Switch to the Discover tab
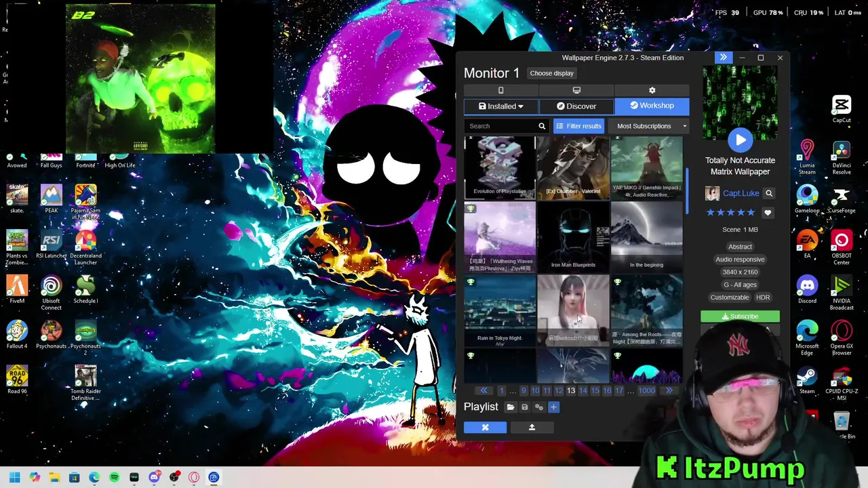868x488 pixels. click(x=576, y=106)
